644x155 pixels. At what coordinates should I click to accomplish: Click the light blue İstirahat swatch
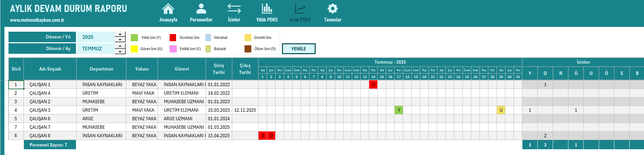(x=208, y=37)
